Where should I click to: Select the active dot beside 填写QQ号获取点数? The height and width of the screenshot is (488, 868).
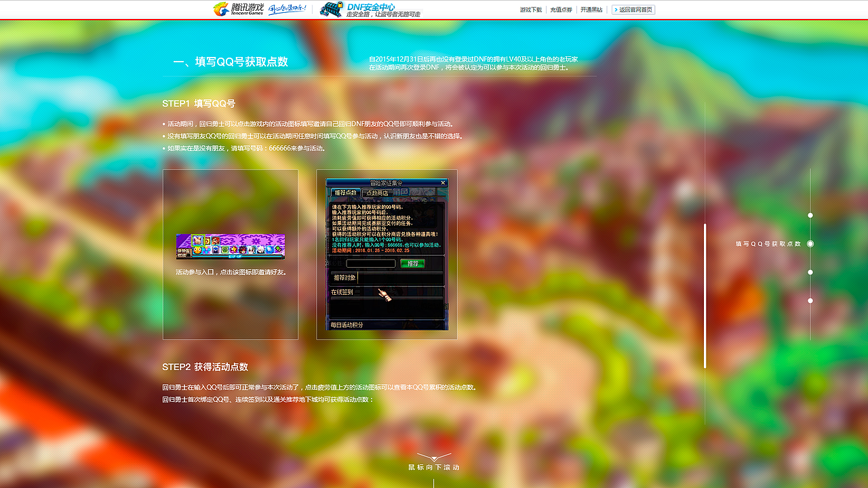coord(810,244)
